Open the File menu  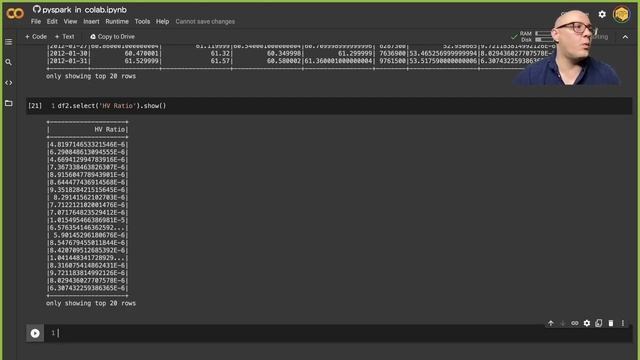(x=36, y=22)
